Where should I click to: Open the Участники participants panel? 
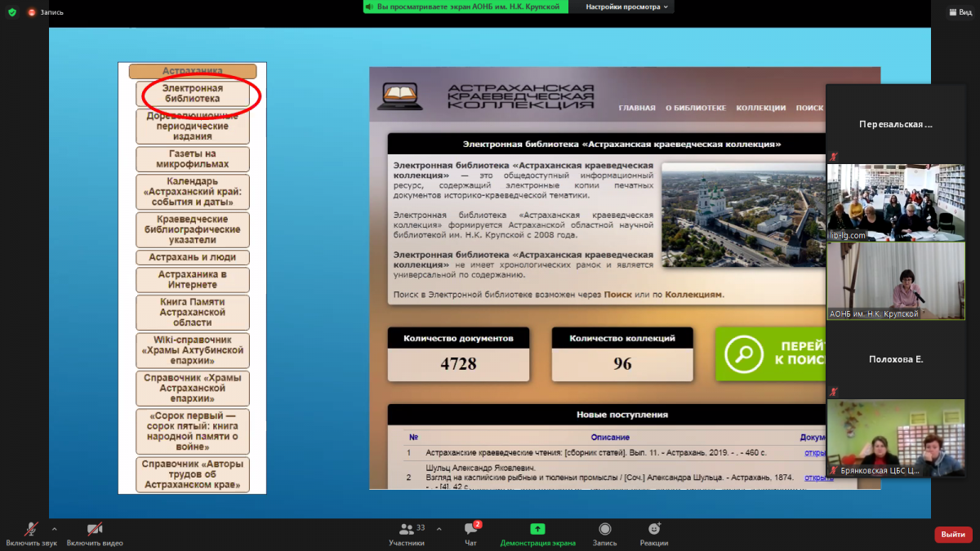[x=407, y=534]
